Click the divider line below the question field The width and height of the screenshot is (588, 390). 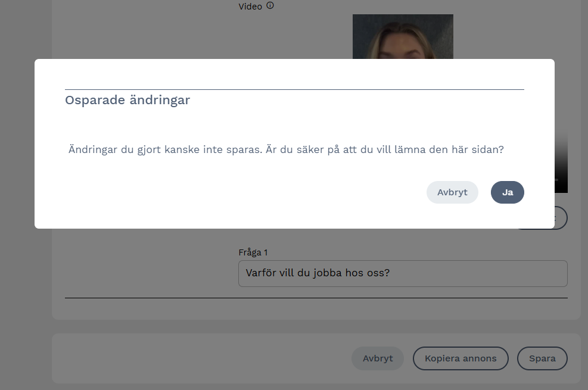click(316, 298)
